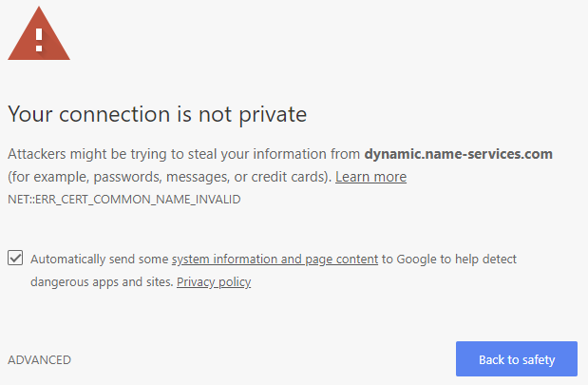The height and width of the screenshot is (385, 588).
Task: Click the "steal your information from" phrase
Action: click(x=278, y=153)
